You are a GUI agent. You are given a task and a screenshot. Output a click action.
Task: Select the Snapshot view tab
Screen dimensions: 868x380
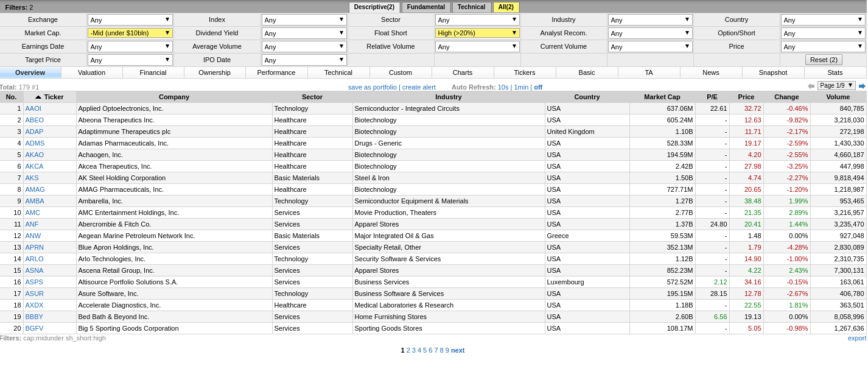pyautogui.click(x=773, y=72)
